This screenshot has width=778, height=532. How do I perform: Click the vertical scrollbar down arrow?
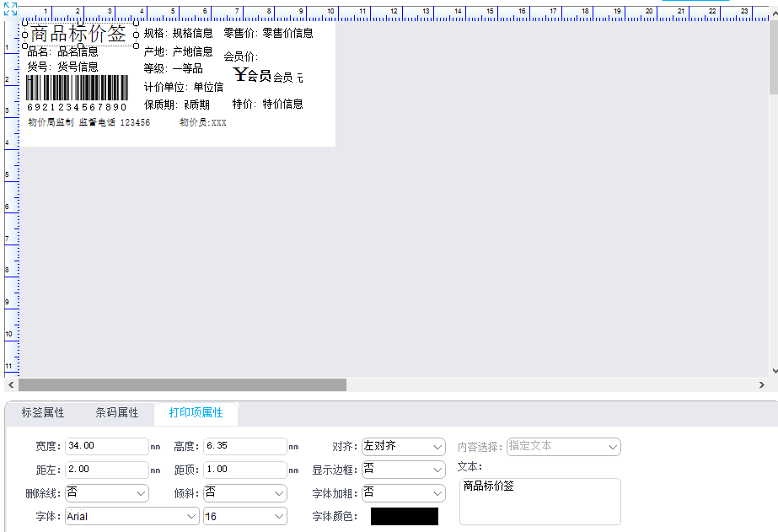pos(773,370)
